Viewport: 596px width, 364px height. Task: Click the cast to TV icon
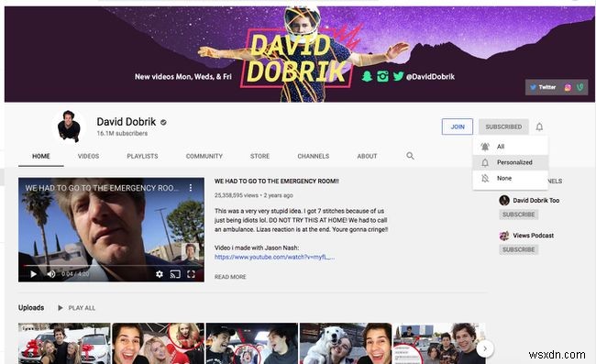[x=175, y=274]
